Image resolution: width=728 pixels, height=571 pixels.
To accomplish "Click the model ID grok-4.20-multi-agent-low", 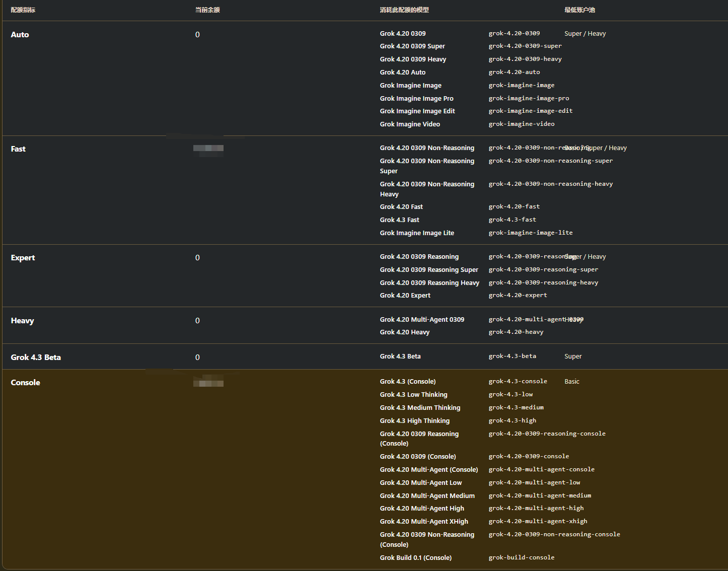I will point(534,482).
